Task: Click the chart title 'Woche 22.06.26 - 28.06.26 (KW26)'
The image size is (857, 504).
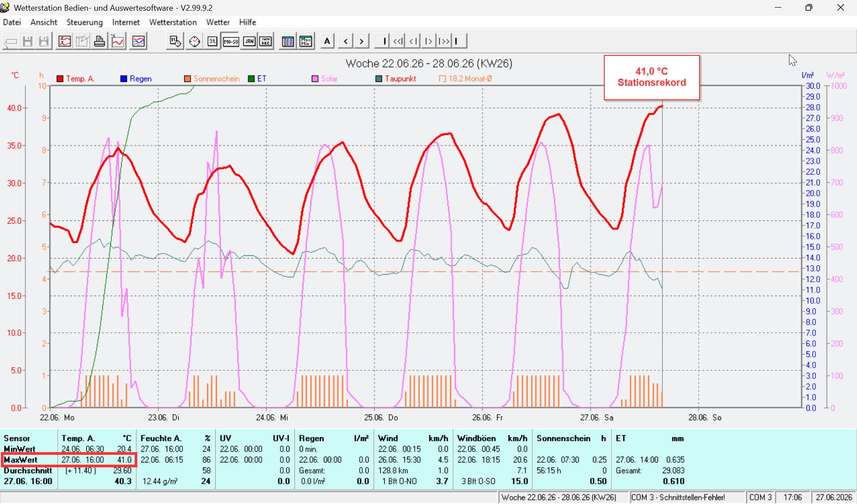Action: [429, 64]
